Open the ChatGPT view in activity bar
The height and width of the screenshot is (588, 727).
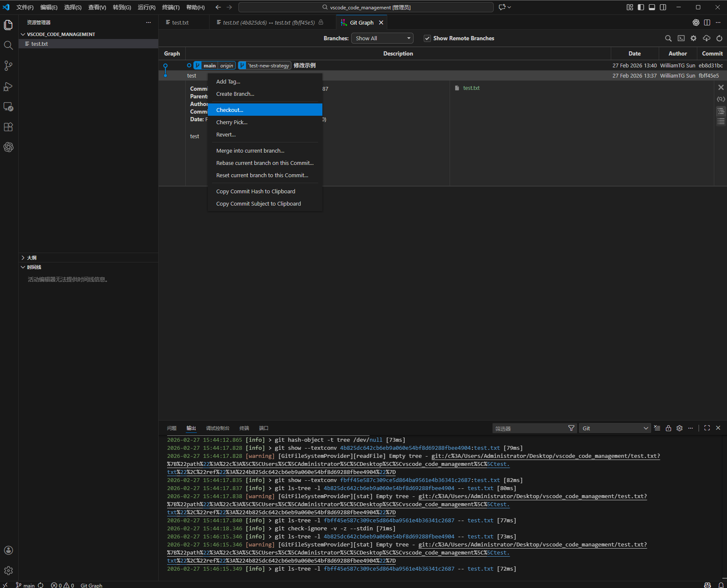click(8, 147)
